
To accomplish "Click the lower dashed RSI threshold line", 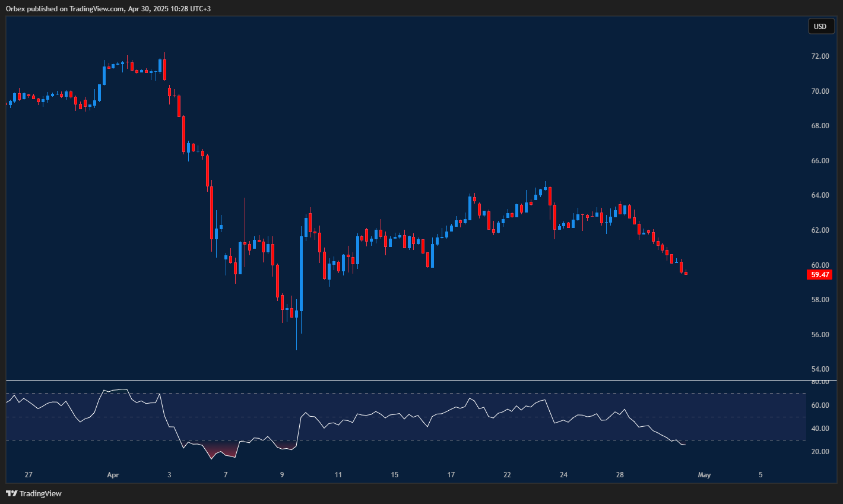I will [x=416, y=440].
